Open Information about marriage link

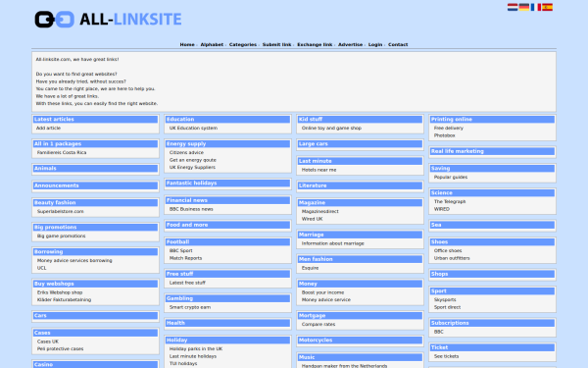(333, 243)
